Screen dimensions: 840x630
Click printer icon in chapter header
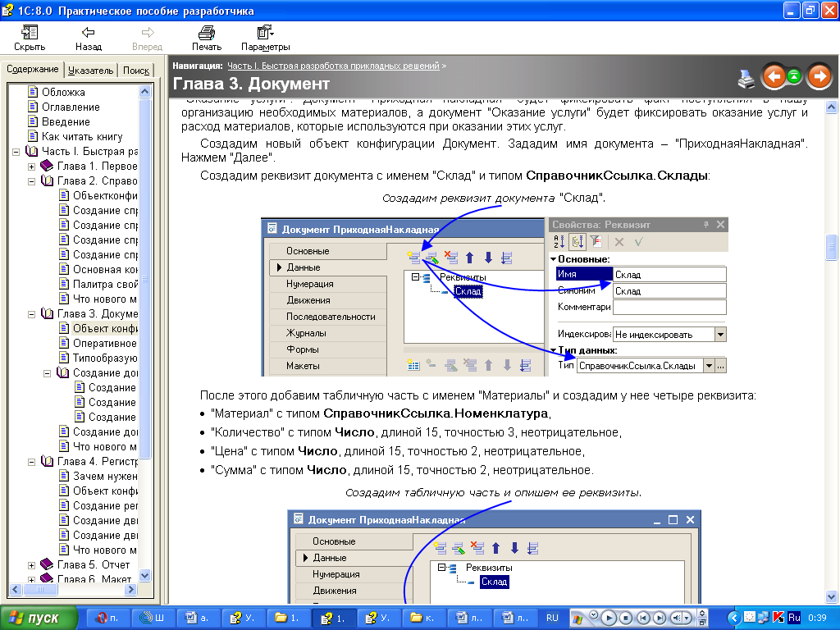coord(746,79)
